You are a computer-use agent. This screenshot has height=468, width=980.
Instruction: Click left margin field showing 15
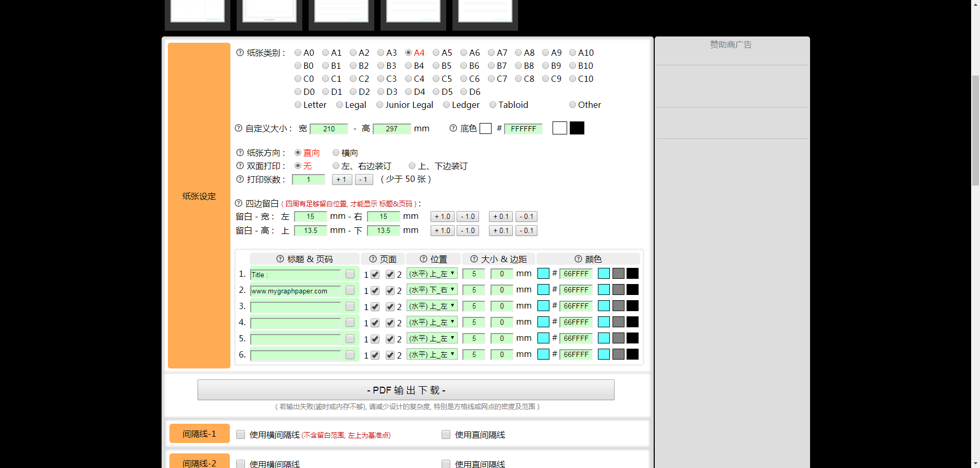[310, 216]
